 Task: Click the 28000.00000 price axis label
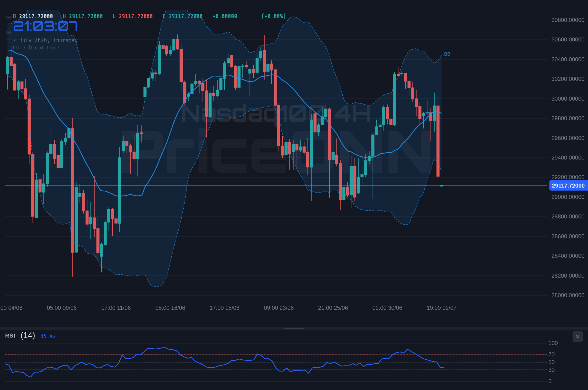coord(568,295)
